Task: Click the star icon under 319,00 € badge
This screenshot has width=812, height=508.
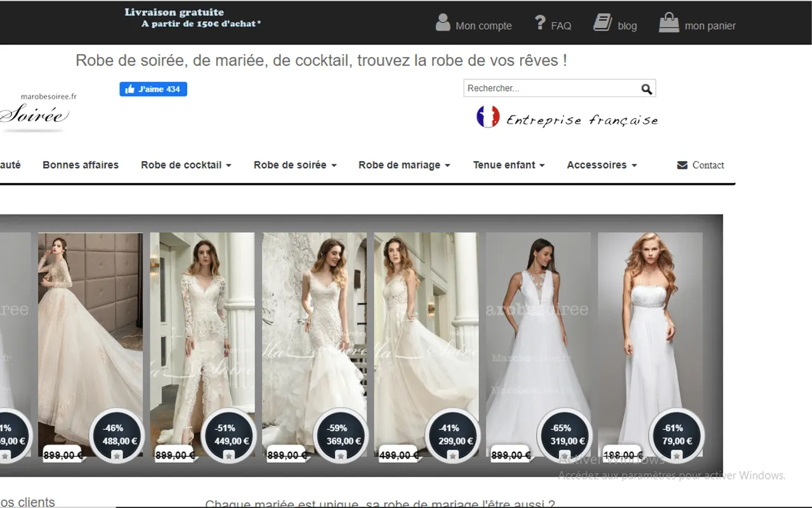Action: [x=565, y=455]
